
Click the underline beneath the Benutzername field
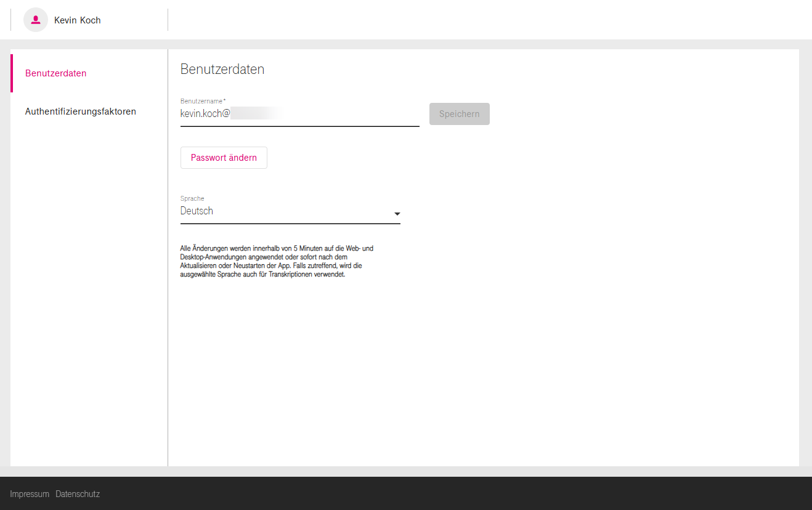tap(299, 126)
